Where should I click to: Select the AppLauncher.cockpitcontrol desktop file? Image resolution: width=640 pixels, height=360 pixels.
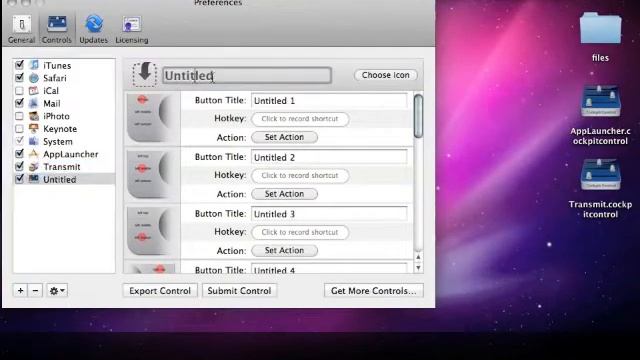click(600, 115)
